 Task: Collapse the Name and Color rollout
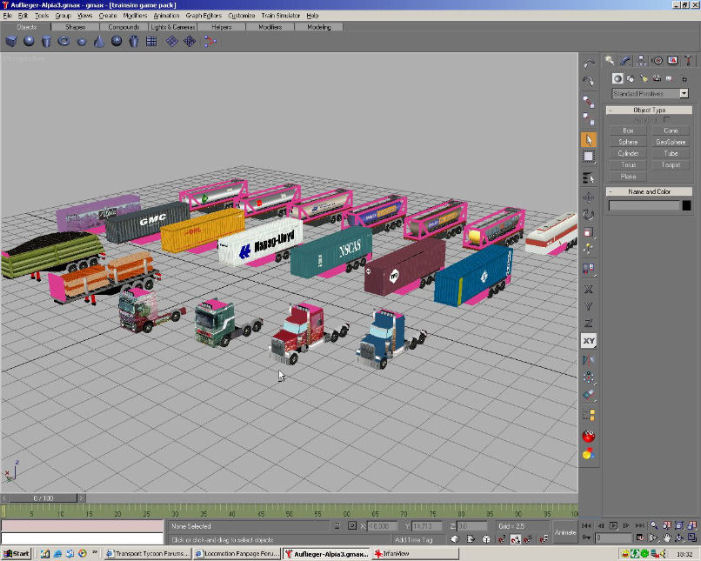[649, 191]
